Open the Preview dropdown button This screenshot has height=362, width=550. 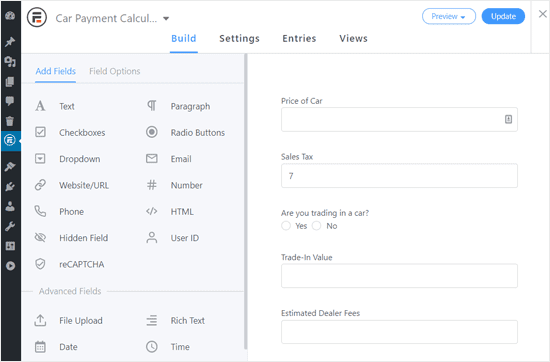tap(449, 16)
